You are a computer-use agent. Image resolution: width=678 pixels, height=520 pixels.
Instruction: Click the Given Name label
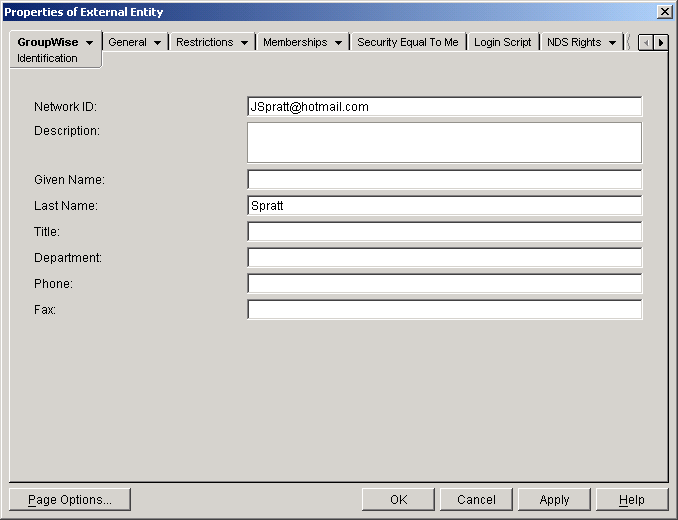(69, 179)
